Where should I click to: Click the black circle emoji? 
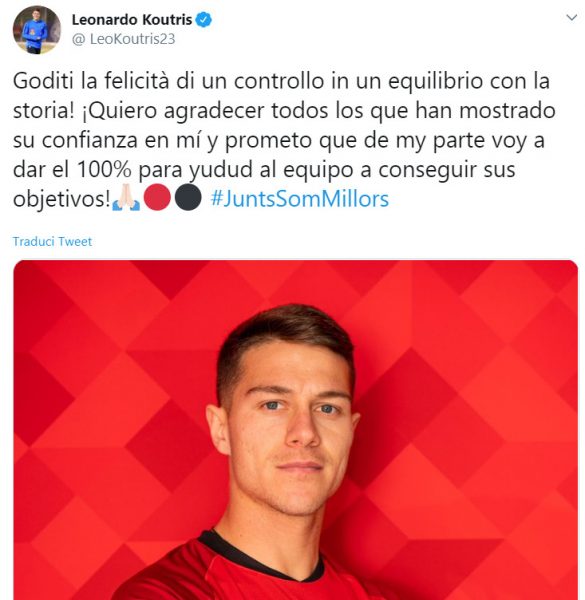[x=188, y=197]
